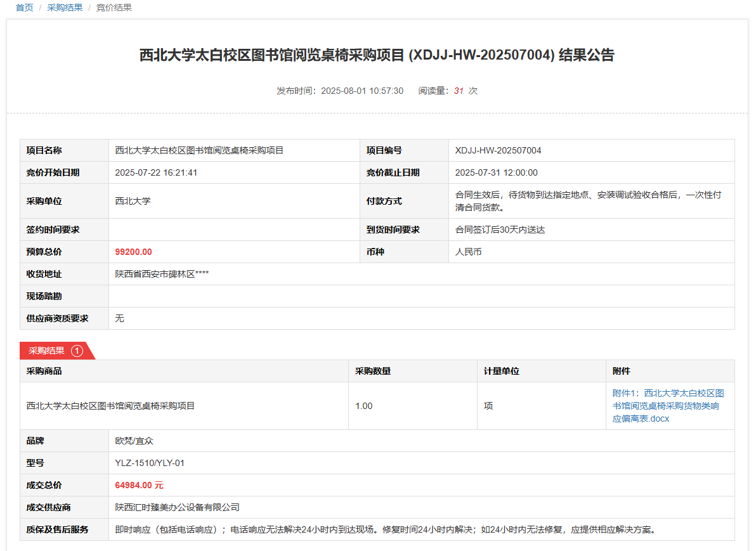Screen dimensions: 756x551
Task: Click the deal price 64984.00 元
Action: pyautogui.click(x=139, y=485)
